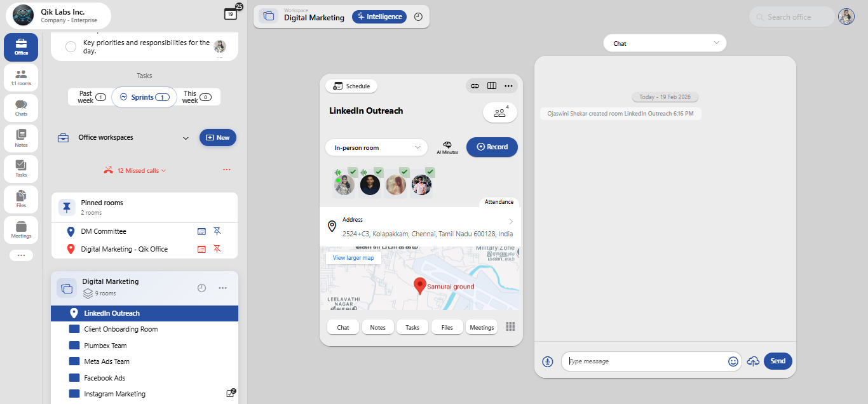The image size is (868, 404).
Task: Open the calendar icon with badge 25
Action: pos(231,14)
